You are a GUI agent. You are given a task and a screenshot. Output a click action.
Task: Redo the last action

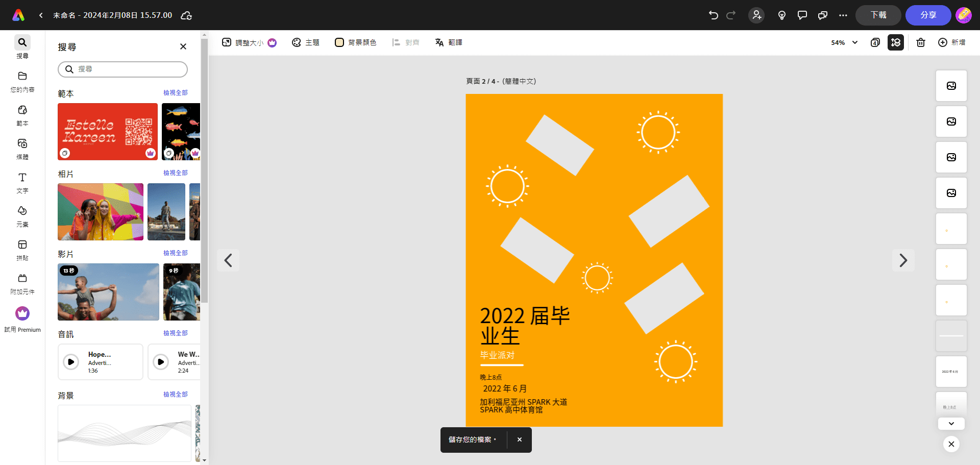click(731, 15)
